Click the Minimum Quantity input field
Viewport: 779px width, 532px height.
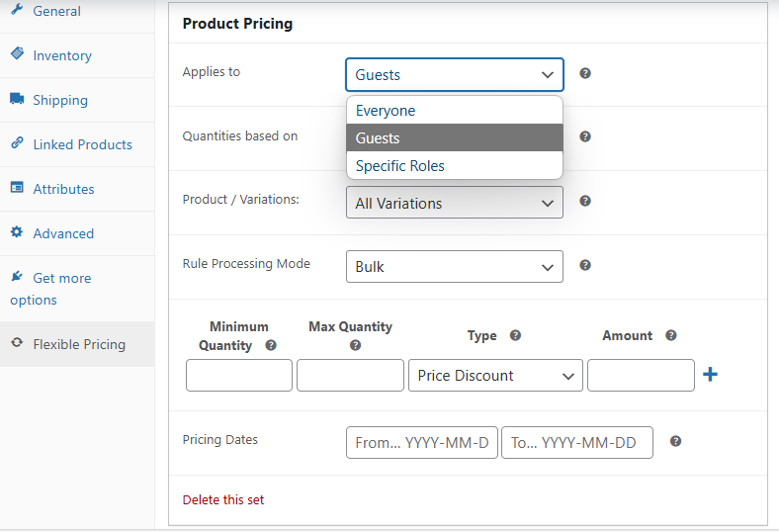pyautogui.click(x=239, y=376)
